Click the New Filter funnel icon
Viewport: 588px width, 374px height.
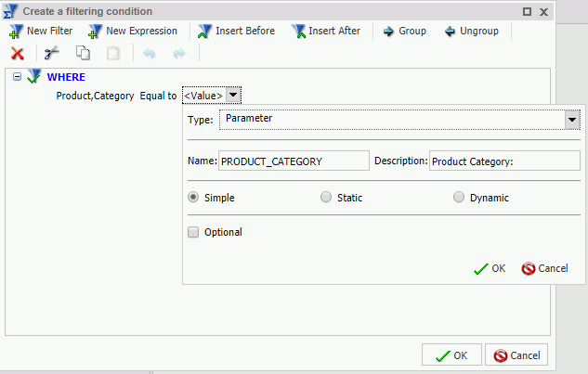(16, 32)
